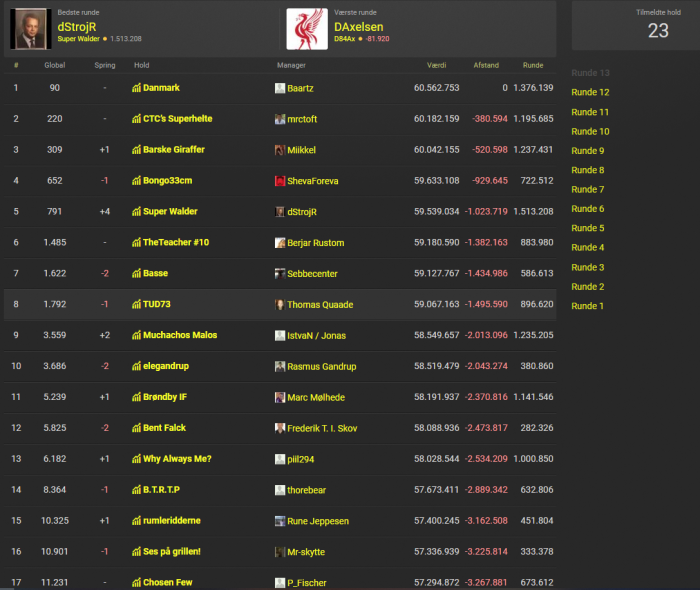Click the avatar icon of manager mrctoft
The width and height of the screenshot is (700, 590).
(280, 119)
